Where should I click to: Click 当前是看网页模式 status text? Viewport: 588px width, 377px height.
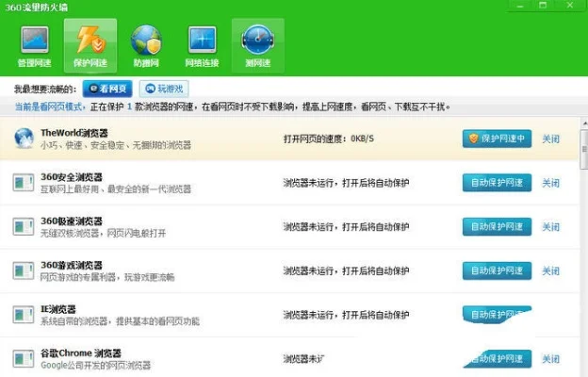click(48, 107)
